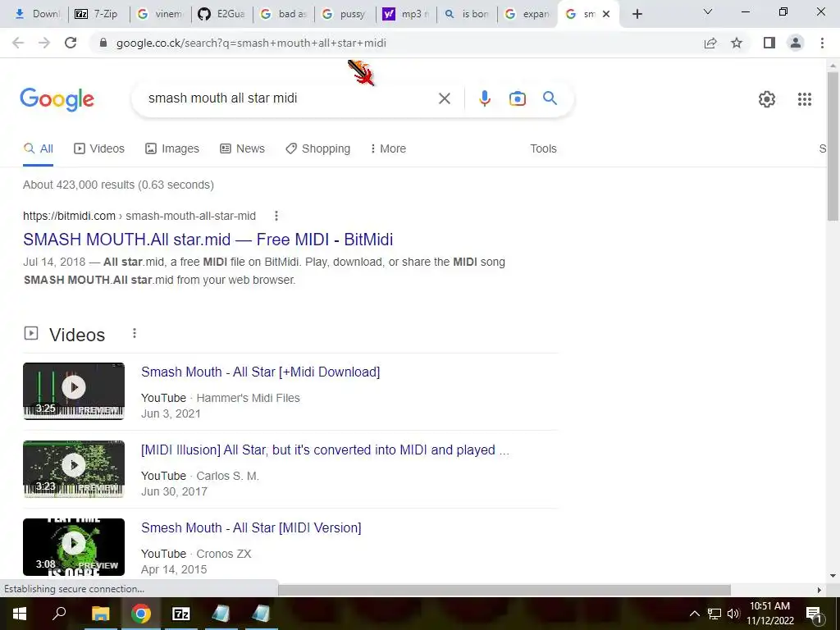Click the vertical scrollbar thumb

[x=833, y=146]
